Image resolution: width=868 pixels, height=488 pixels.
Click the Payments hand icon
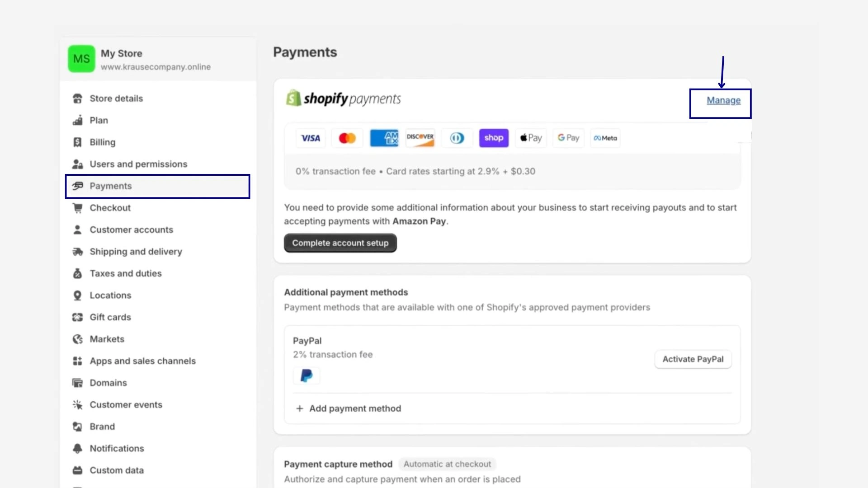(x=77, y=186)
